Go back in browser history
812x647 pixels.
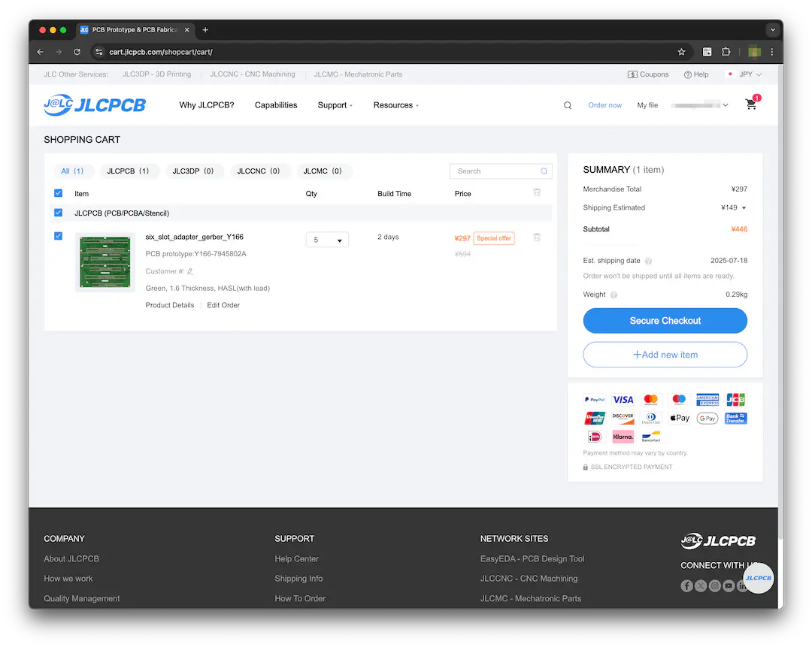pyautogui.click(x=41, y=52)
